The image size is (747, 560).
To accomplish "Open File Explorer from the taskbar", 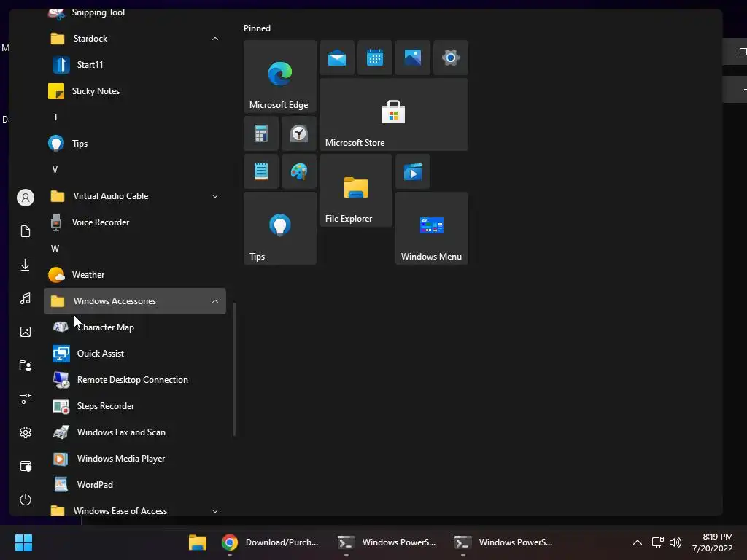I will [198, 542].
